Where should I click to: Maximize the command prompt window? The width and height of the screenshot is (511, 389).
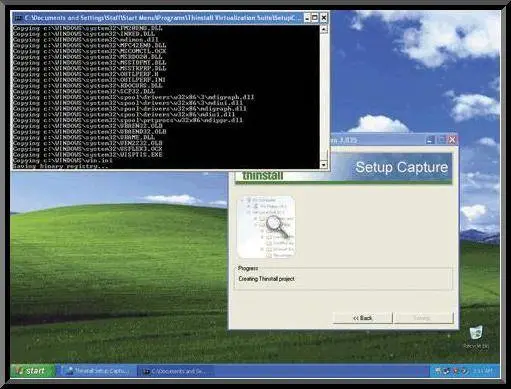[315, 18]
